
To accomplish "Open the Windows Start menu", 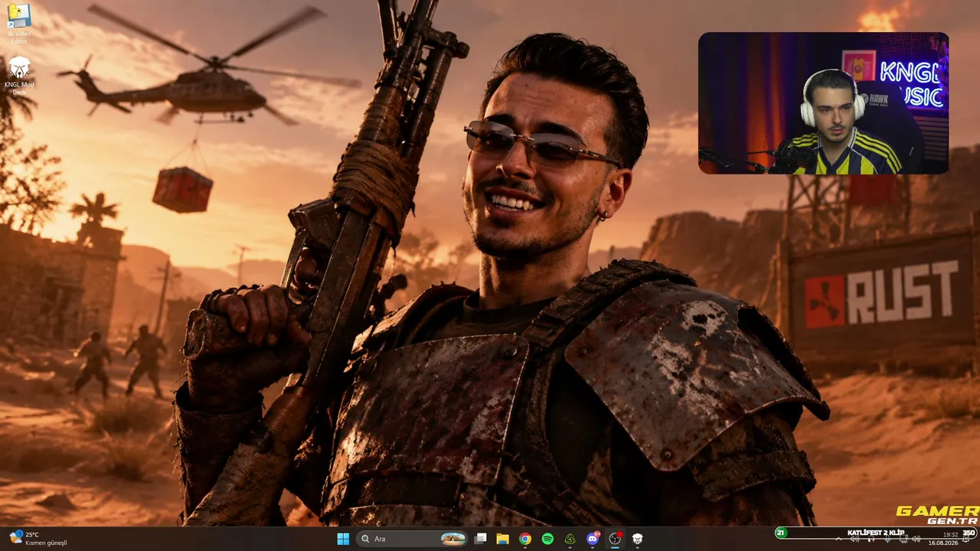I will [x=343, y=539].
